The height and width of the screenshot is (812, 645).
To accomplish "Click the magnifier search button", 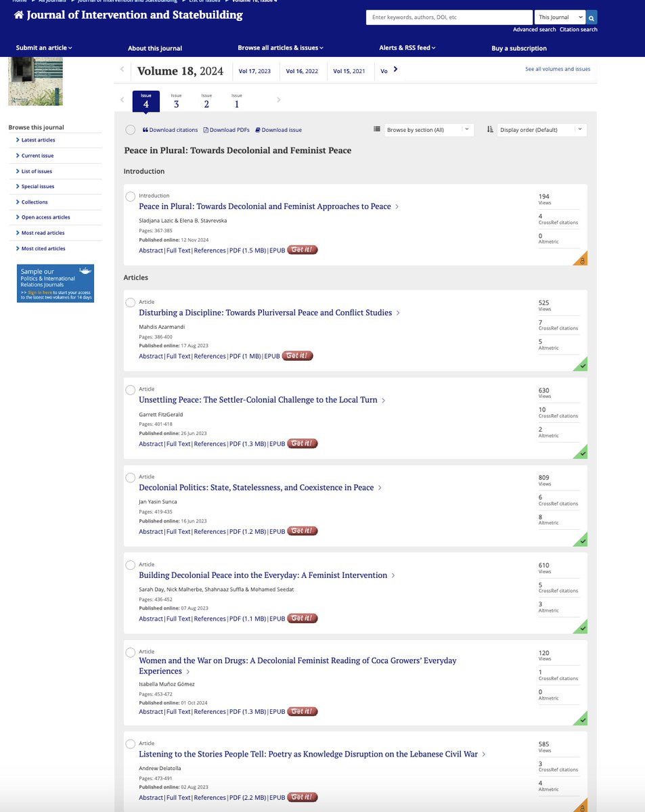I will 592,18.
